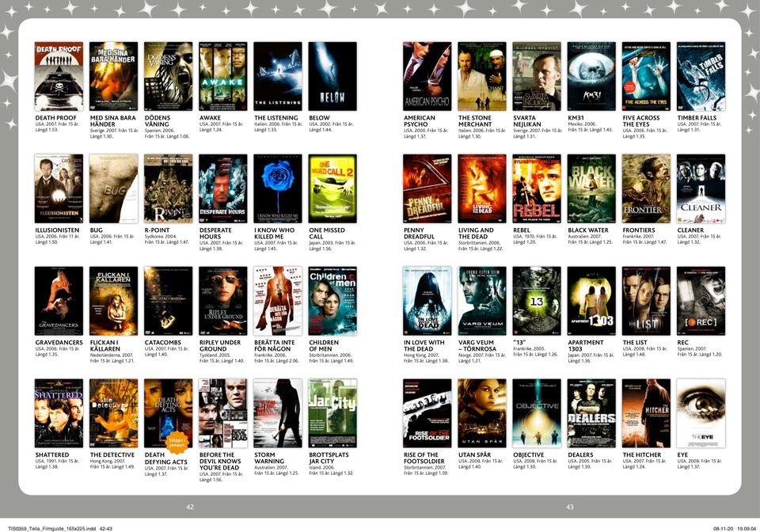Click The Eye movie cover
Screen dimensions: 760x532
pos(701,413)
